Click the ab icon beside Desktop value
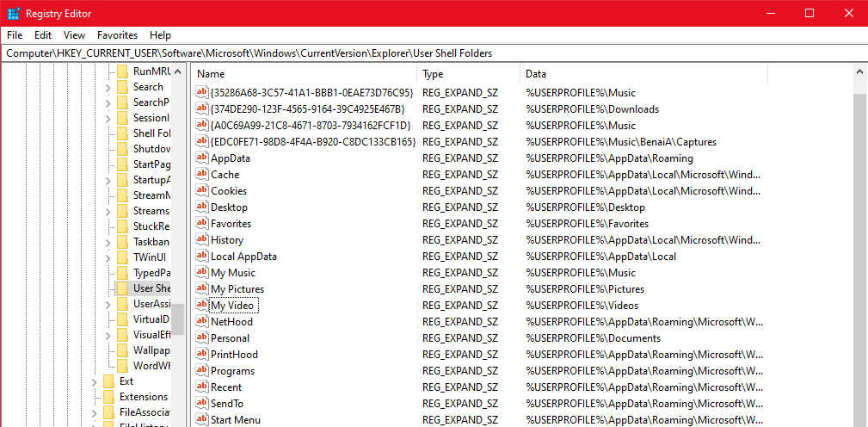 pyautogui.click(x=202, y=207)
